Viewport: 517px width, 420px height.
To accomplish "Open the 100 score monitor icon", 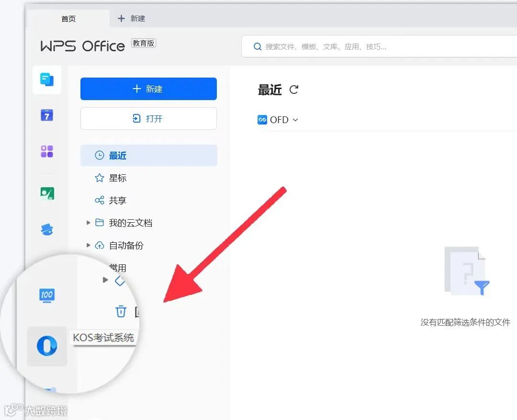I will [47, 295].
